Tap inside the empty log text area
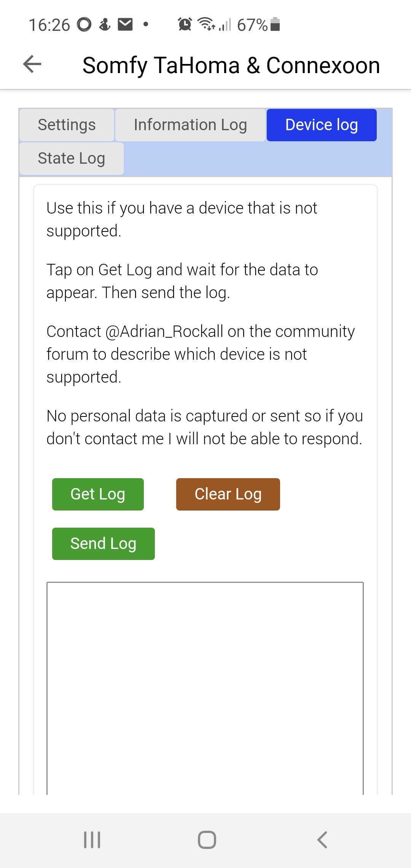 [205, 685]
